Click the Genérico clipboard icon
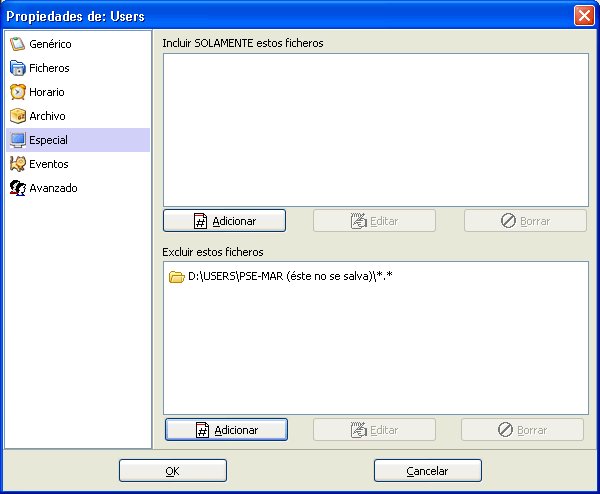Image resolution: width=600 pixels, height=494 pixels. tap(17, 44)
